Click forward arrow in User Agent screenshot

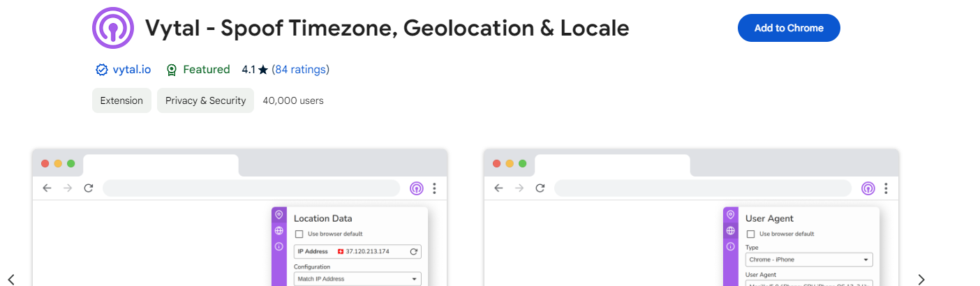click(519, 188)
